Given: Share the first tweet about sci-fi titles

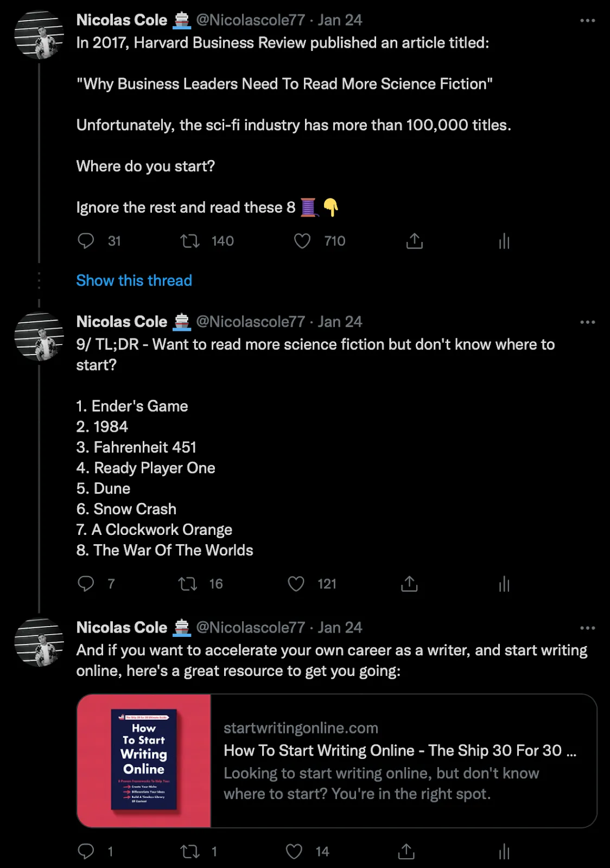Looking at the screenshot, I should point(415,241).
